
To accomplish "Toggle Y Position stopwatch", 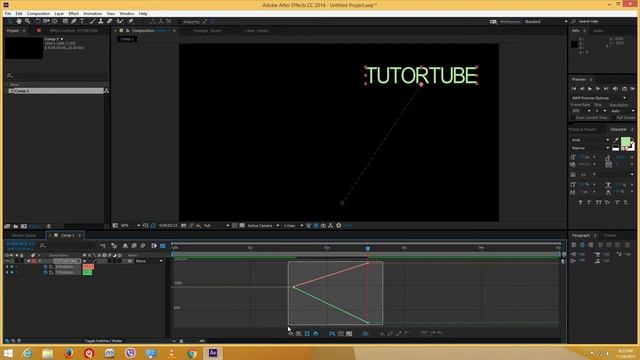I will (x=46, y=272).
